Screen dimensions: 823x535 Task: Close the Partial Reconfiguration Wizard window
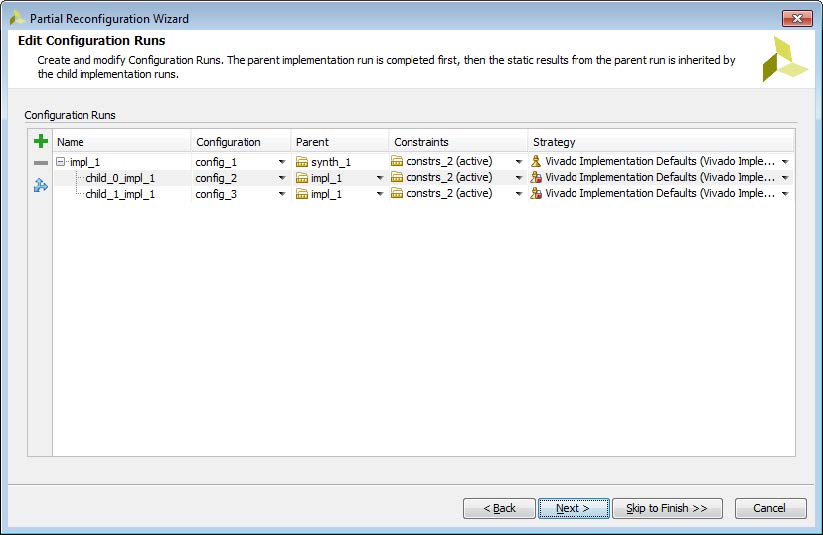797,18
